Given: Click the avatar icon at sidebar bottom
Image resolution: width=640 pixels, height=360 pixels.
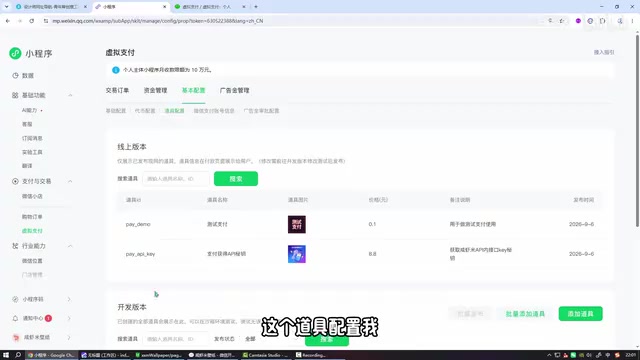Looking at the screenshot, I should tap(16, 337).
